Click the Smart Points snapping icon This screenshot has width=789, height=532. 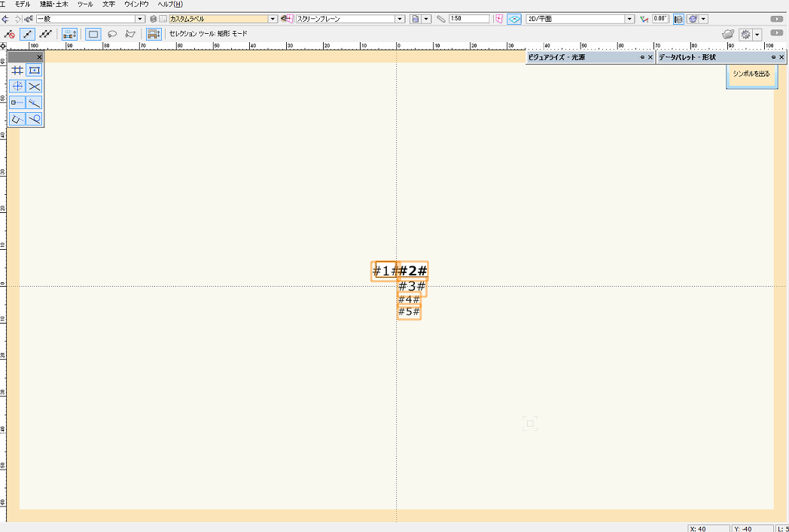point(17,102)
